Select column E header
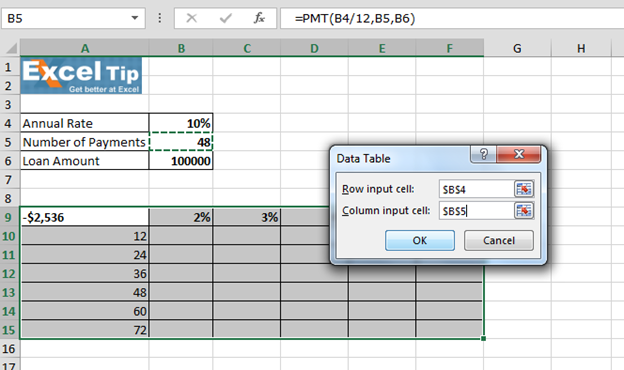 tap(382, 48)
